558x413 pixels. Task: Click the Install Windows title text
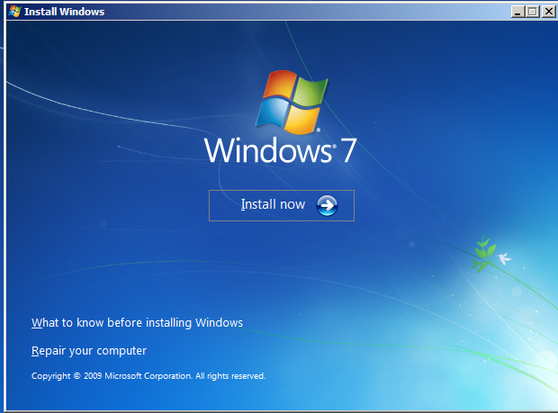click(64, 12)
